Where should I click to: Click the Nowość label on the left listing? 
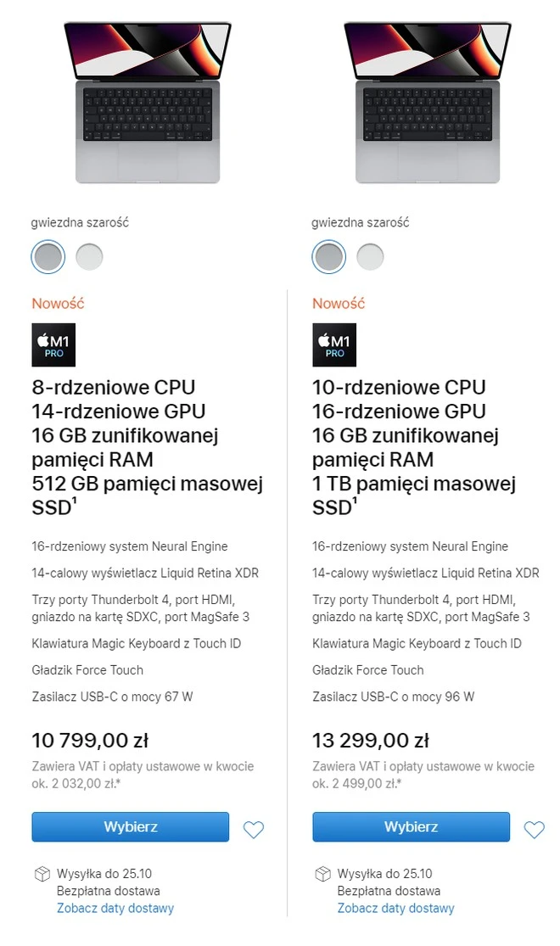(x=57, y=302)
